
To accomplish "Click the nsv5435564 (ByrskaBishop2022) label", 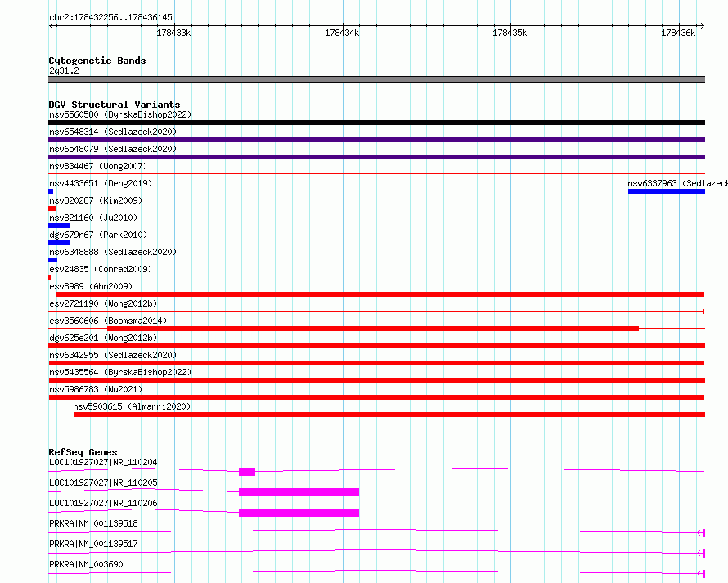I will 120,372.
